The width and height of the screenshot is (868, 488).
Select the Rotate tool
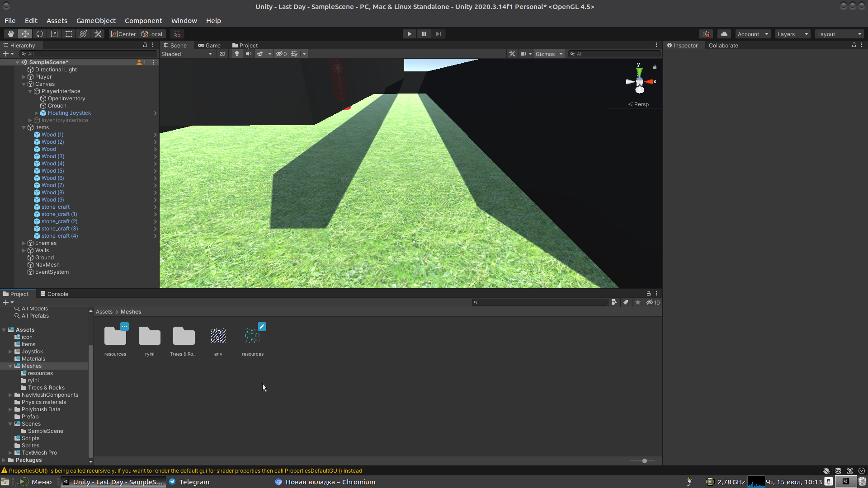pos(40,34)
